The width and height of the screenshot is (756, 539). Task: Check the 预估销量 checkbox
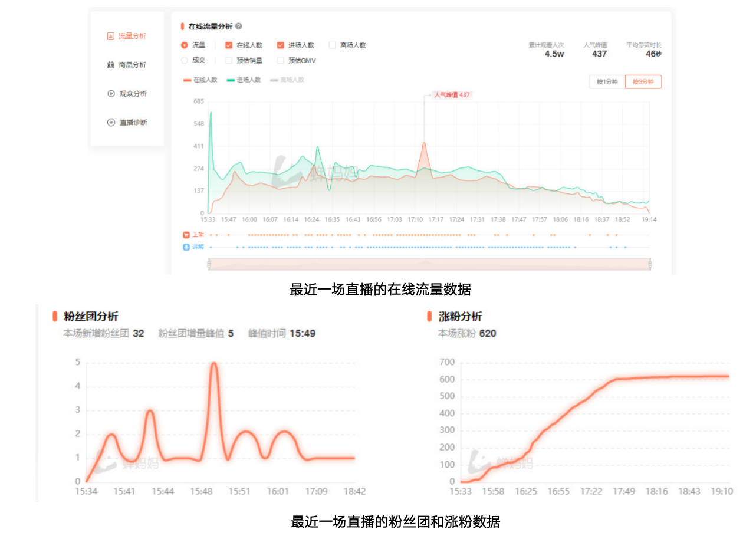coord(229,60)
